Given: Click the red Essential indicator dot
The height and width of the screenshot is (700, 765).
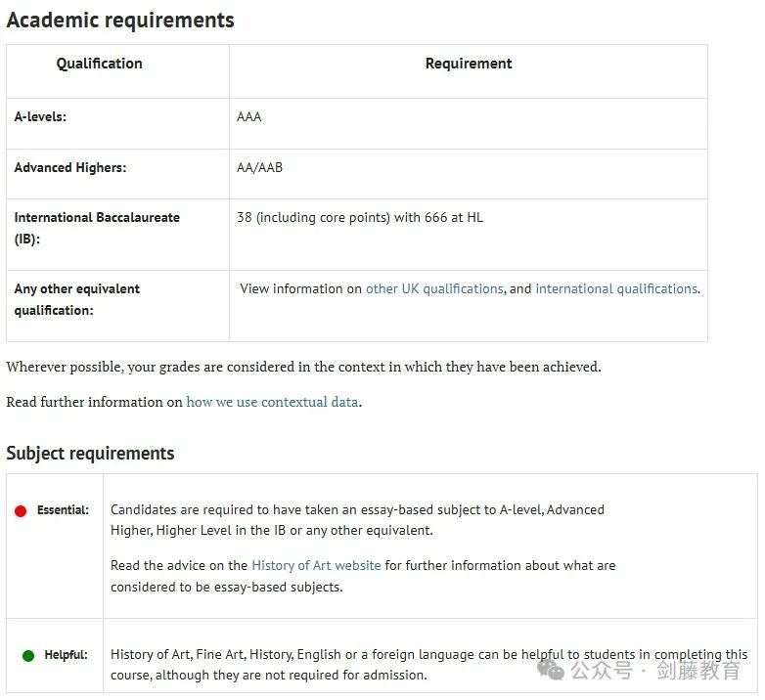Looking at the screenshot, I should click(21, 511).
